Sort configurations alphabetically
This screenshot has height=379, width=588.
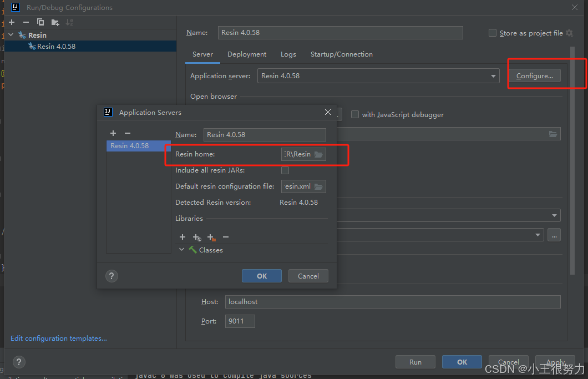[69, 23]
